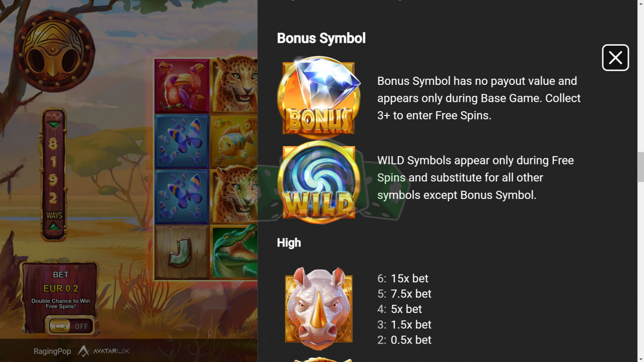Decrease ways with green down arrow
The width and height of the screenshot is (644, 362).
tap(54, 125)
